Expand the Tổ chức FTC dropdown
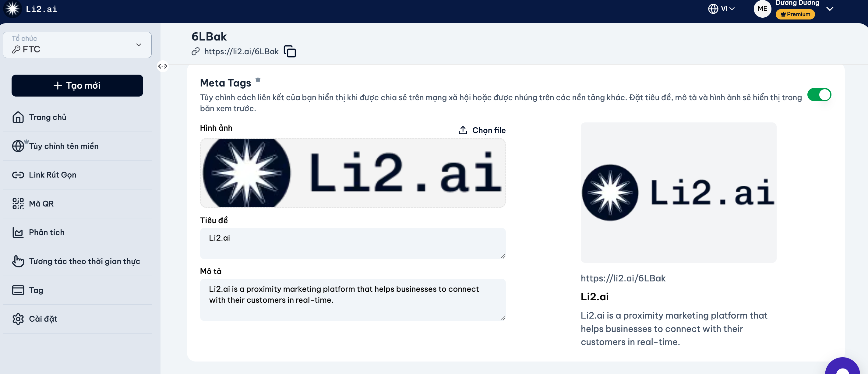Screen dimensions: 868x374 pos(77,45)
